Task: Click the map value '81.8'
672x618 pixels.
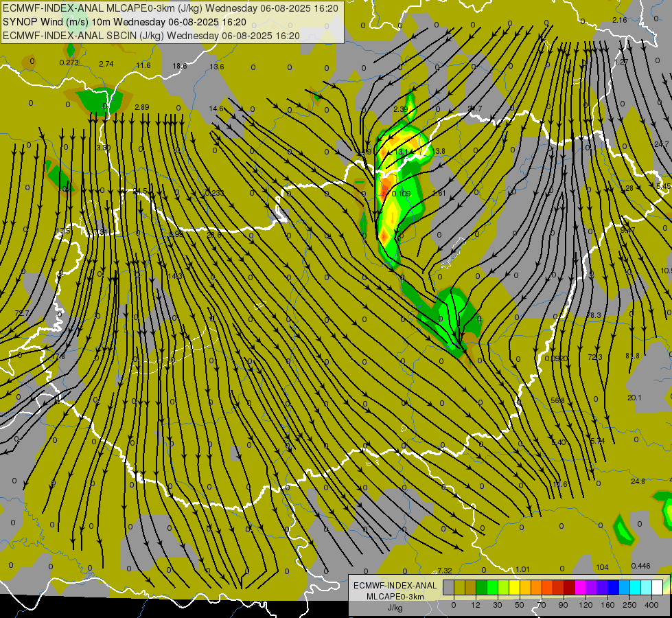Action: pos(632,356)
